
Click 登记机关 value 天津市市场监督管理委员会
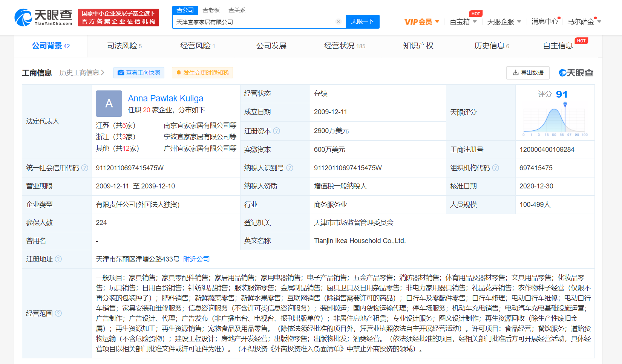(354, 223)
